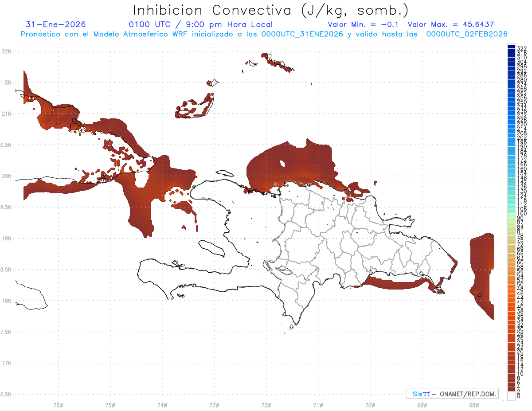The image size is (532, 411).
Task: Click the '68W' longitude label
Action: tap(474, 405)
